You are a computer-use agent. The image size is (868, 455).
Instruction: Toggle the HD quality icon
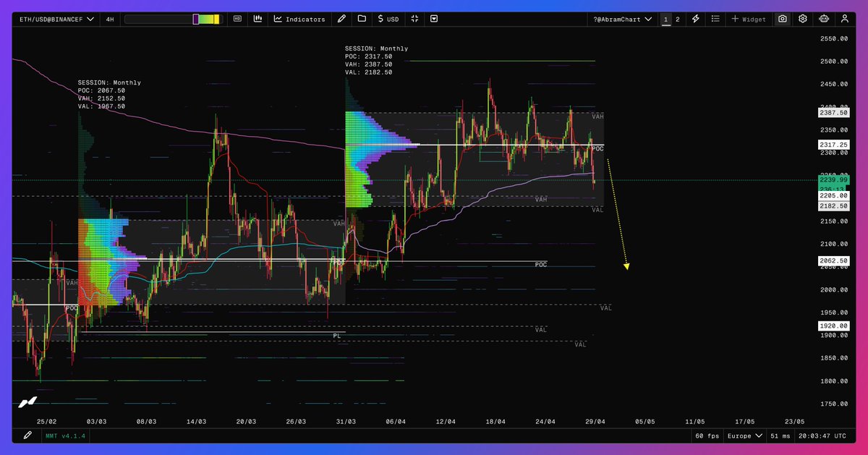[237, 20]
